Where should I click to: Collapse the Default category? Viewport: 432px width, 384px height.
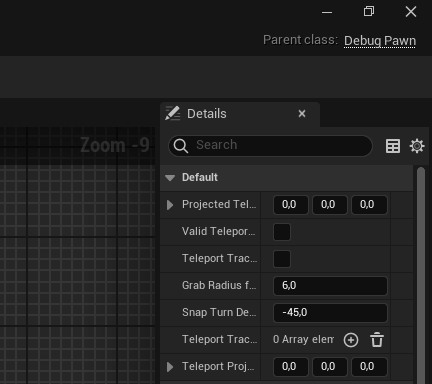pyautogui.click(x=170, y=178)
